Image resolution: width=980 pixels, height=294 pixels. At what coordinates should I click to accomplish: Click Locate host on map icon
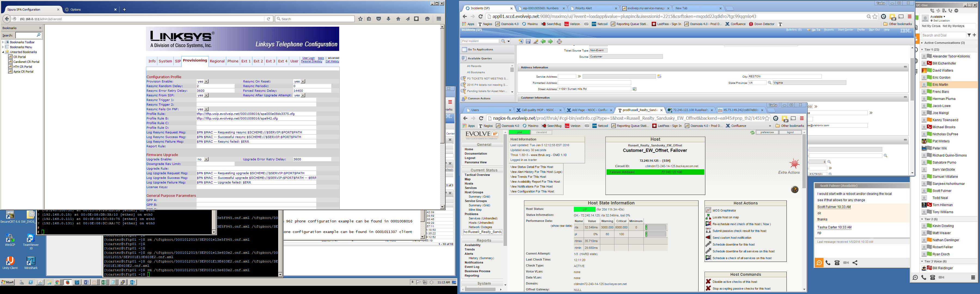[x=708, y=217]
